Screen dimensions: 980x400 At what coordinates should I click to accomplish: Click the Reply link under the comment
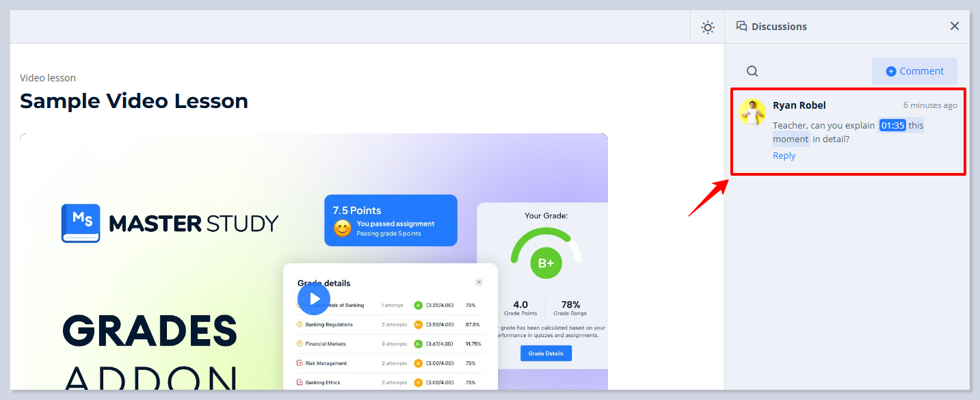click(784, 155)
